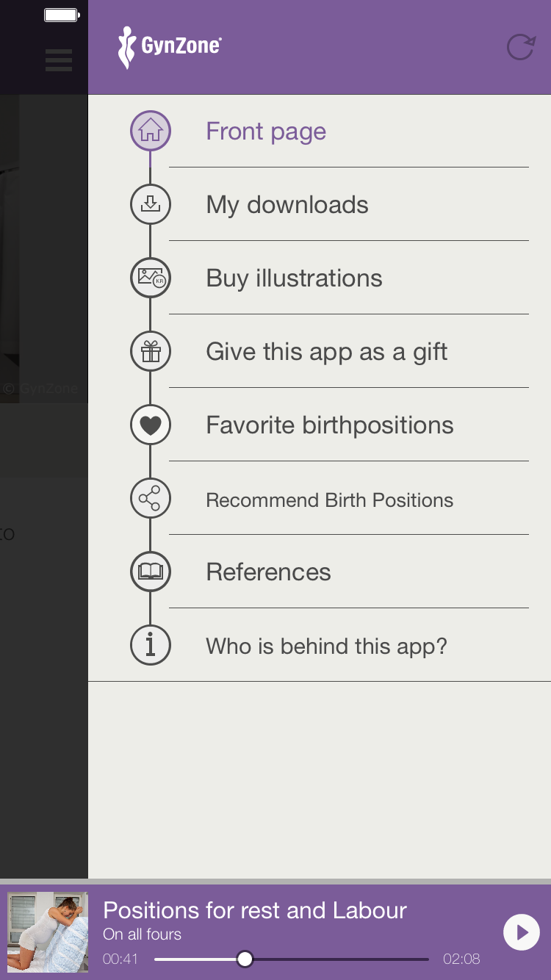Play the Positions for rest and Labour audio
Viewport: 551px width, 980px height.
point(522,932)
